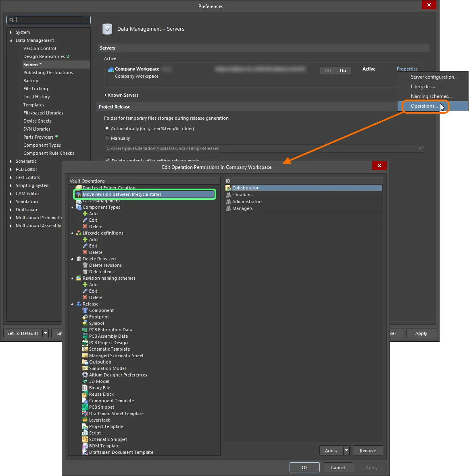Click the Properties link for Company Workspace

point(407,69)
